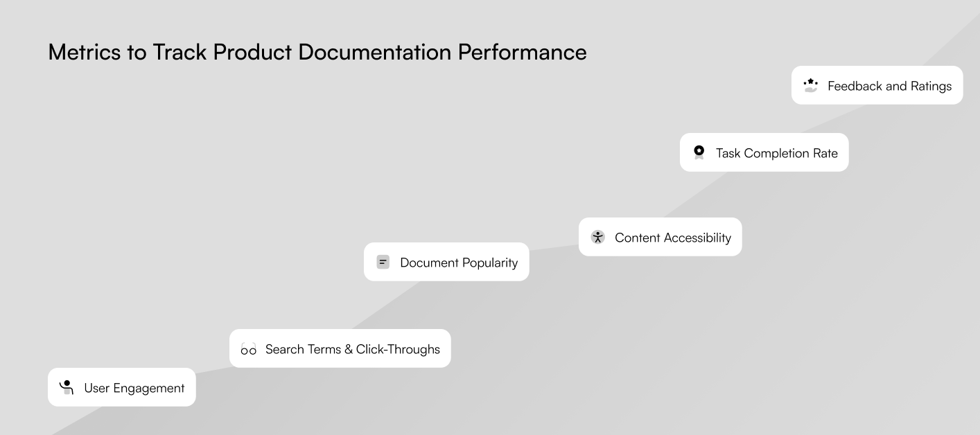
Task: Click the award ribbon icon beside Task Completion
Action: pyautogui.click(x=699, y=152)
